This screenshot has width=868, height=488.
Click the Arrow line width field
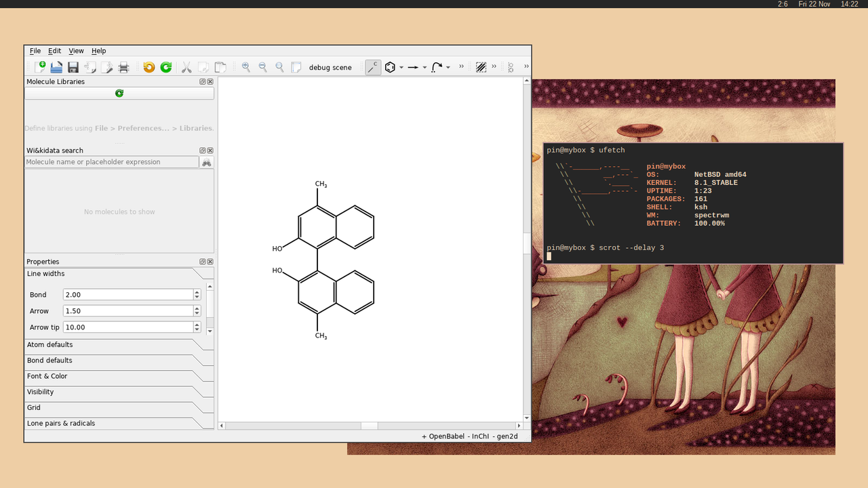[128, 311]
